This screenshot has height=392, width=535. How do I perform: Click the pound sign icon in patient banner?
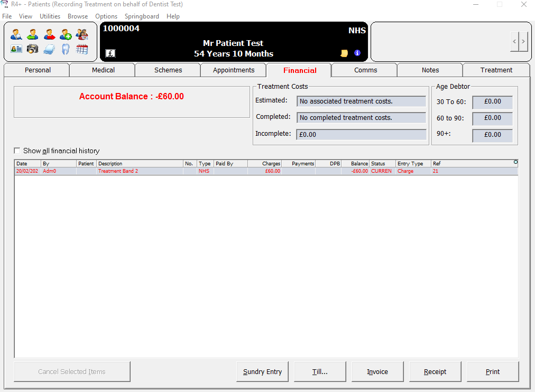[110, 53]
